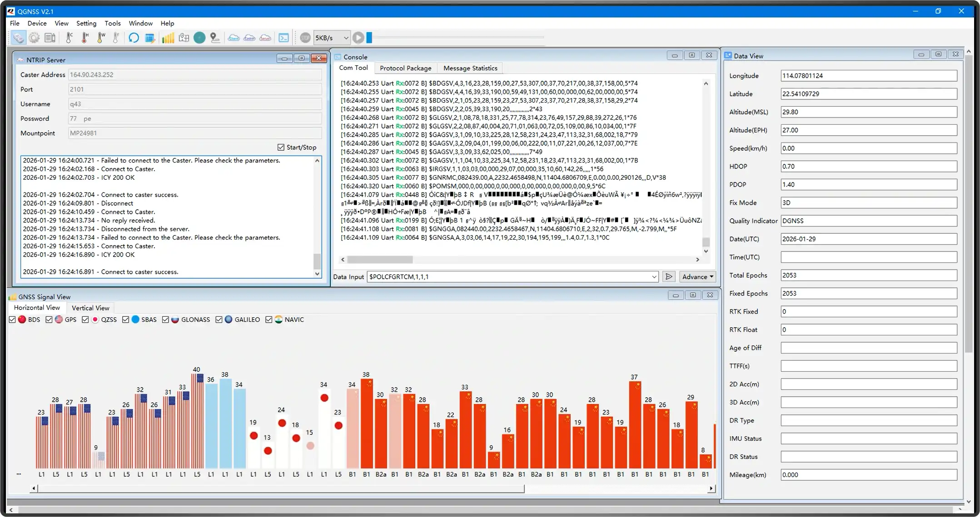The height and width of the screenshot is (517, 980).
Task: Click the cold start thermometer icon
Action: point(69,38)
